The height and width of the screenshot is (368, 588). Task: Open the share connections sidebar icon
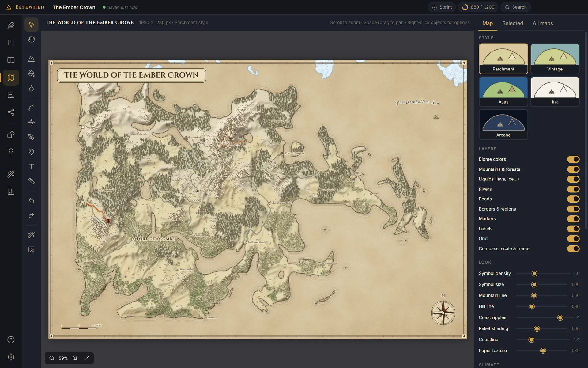coord(11,112)
